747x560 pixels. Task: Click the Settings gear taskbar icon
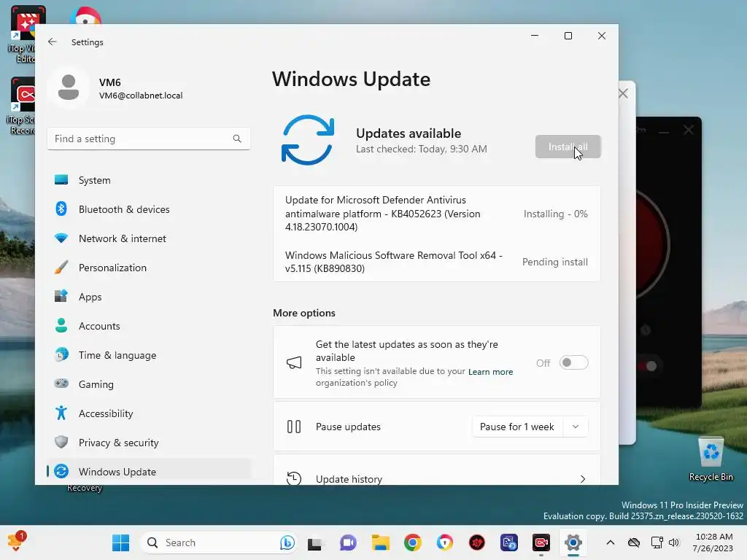coord(573,542)
